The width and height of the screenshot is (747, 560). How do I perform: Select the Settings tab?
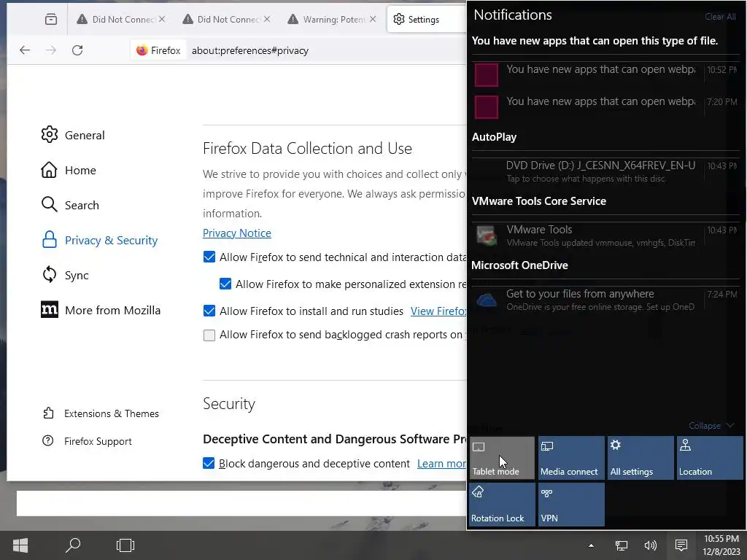[426, 19]
